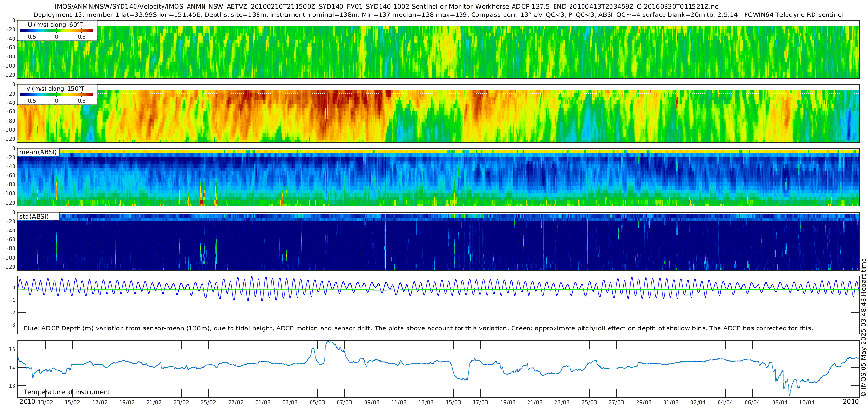
Task: Click the 'std(ABSI)' panel label
Action: (34, 216)
